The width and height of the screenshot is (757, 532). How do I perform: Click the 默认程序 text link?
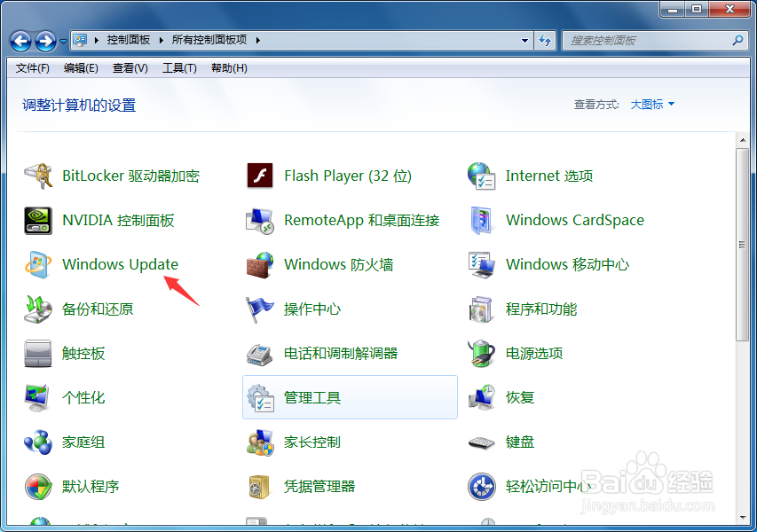point(91,487)
